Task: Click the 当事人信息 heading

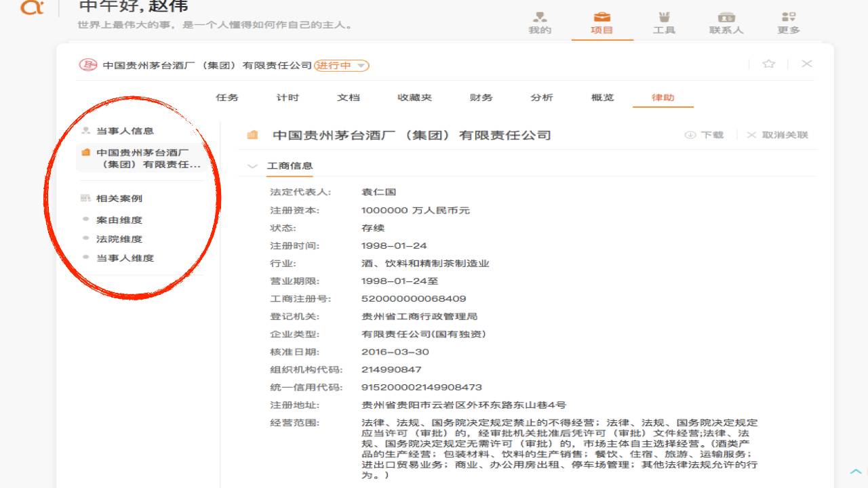Action: [x=125, y=131]
